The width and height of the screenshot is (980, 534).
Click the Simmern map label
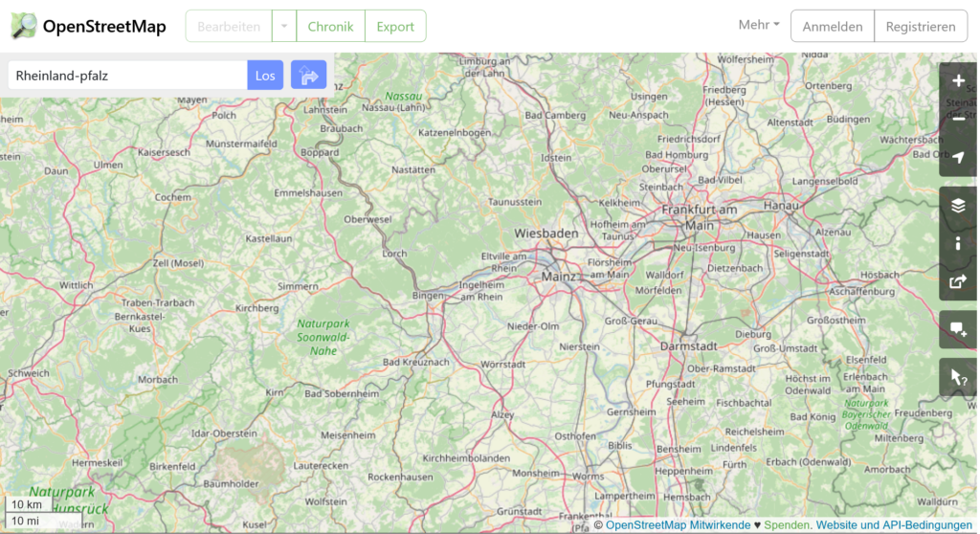pos(298,286)
